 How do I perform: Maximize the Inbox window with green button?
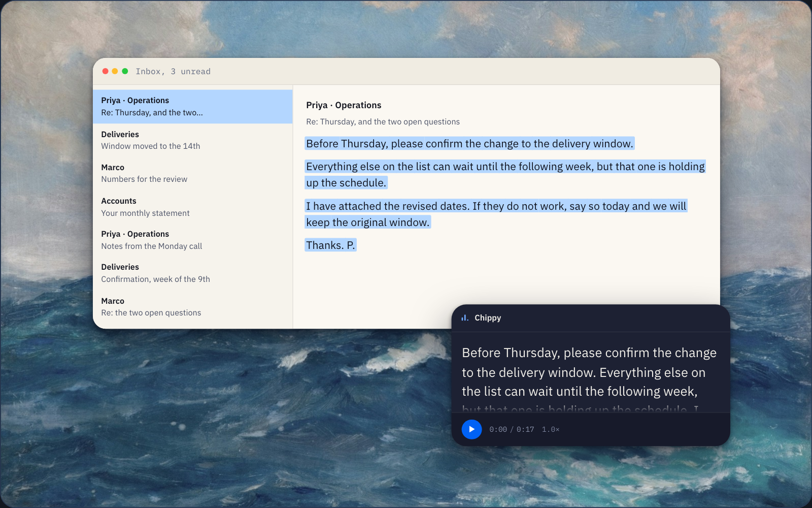(x=125, y=71)
